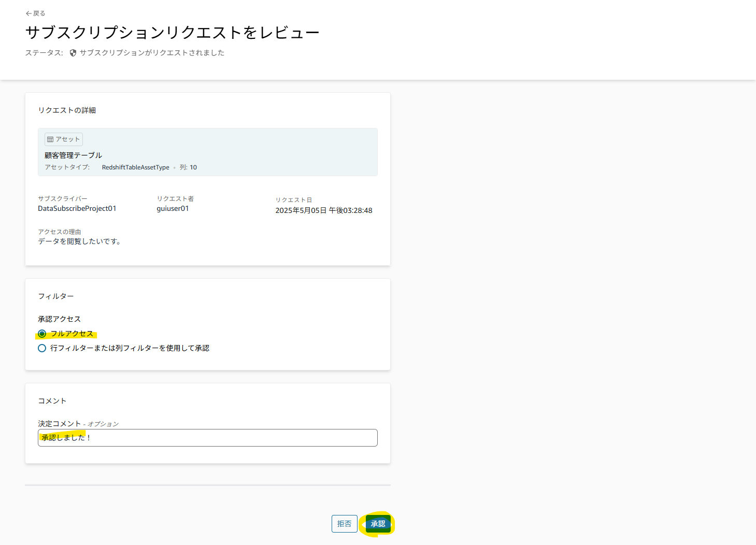The height and width of the screenshot is (545, 756).
Task: Click subscriber name DataSubscribeProject01
Action: coord(77,209)
